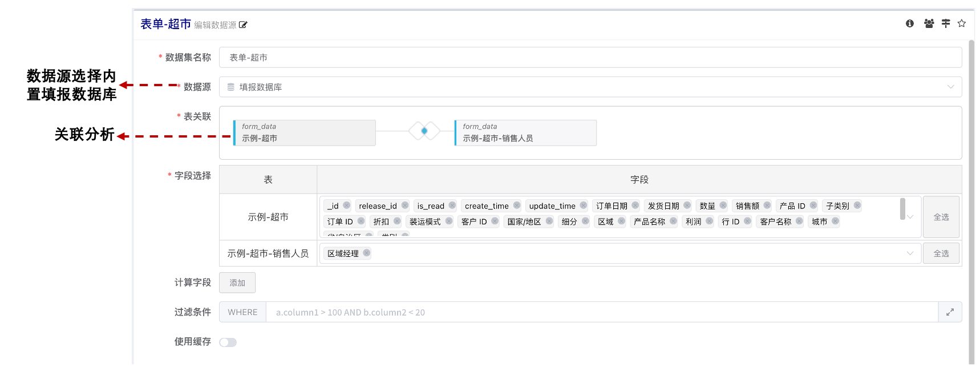This screenshot has width=980, height=371.
Task: Click the 数据集名称 input field
Action: (x=590, y=58)
